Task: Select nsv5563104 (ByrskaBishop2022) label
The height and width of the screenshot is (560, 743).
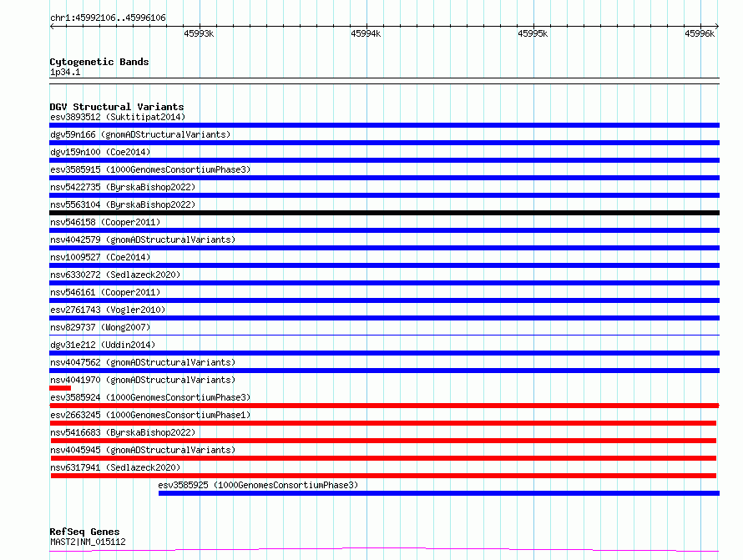Action: click(x=123, y=204)
